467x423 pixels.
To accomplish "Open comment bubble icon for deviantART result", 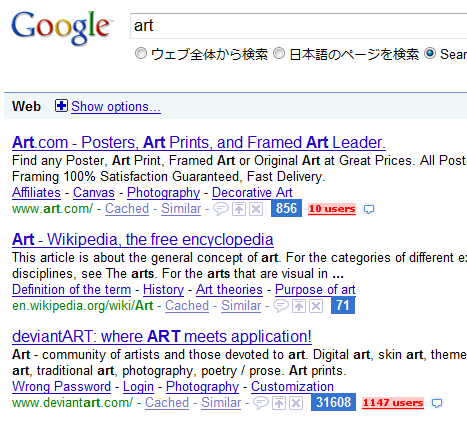I will (x=261, y=403).
